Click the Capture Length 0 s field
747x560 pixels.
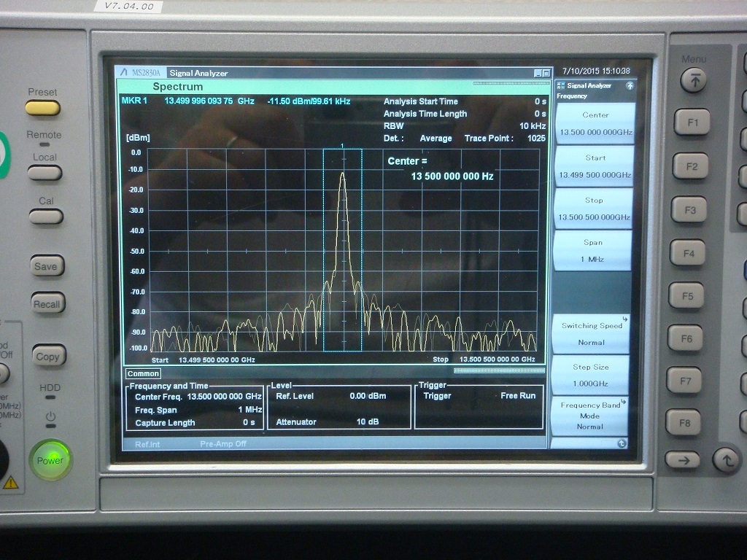click(x=195, y=422)
